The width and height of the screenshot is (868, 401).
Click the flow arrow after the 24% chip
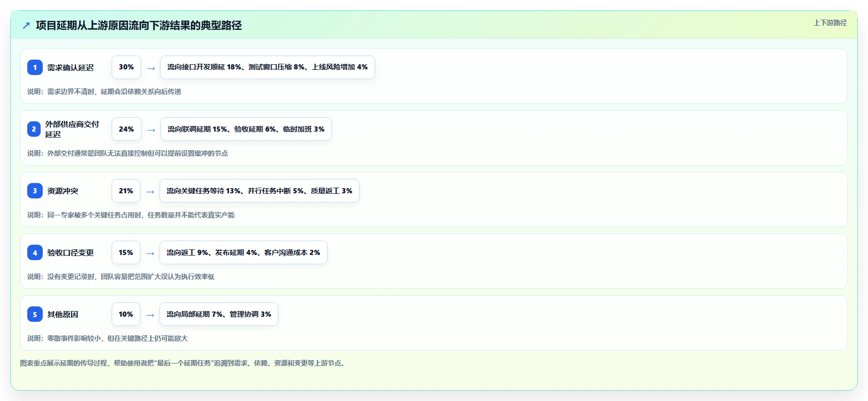pyautogui.click(x=151, y=130)
